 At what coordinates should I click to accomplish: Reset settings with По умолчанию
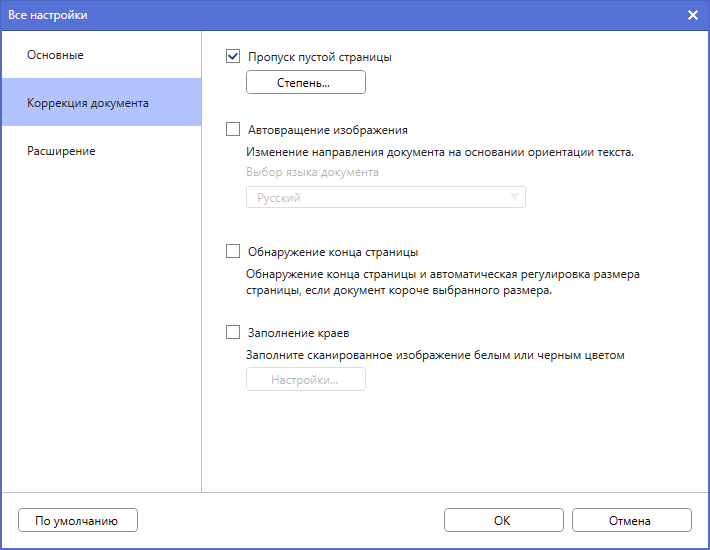point(77,520)
